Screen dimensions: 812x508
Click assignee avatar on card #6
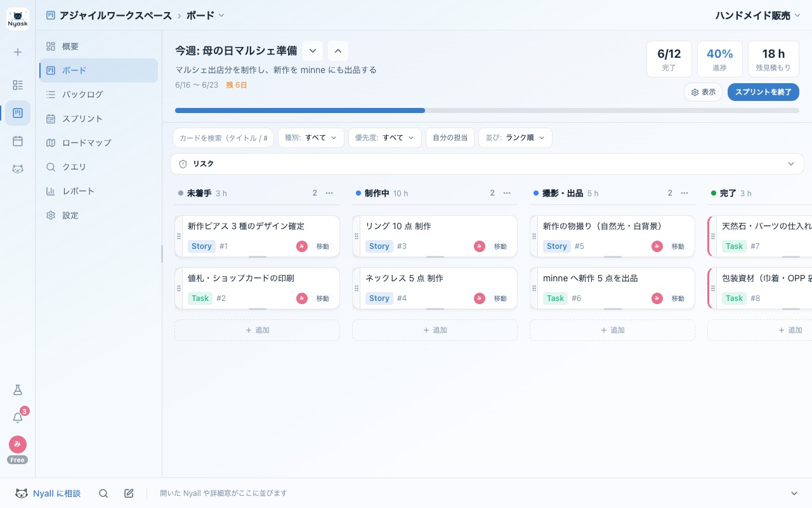(657, 298)
